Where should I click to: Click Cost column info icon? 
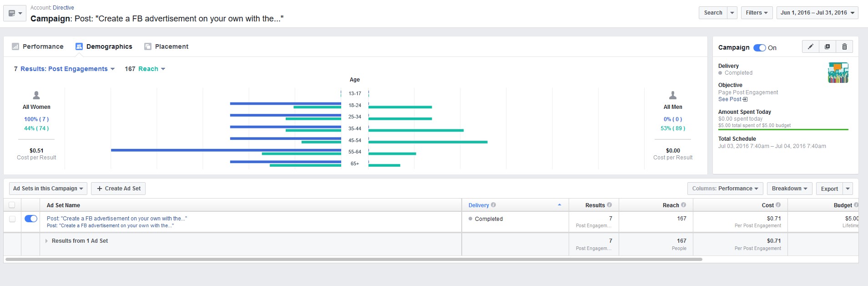point(778,205)
